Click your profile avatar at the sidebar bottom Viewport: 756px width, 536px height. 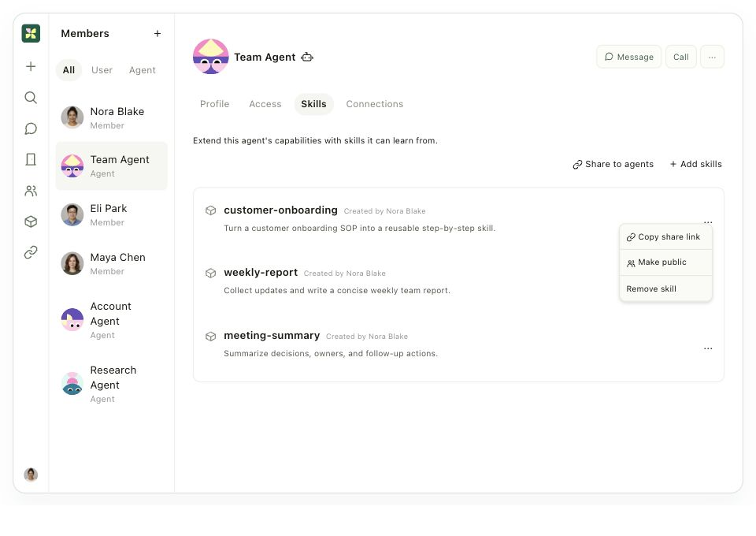coord(31,475)
